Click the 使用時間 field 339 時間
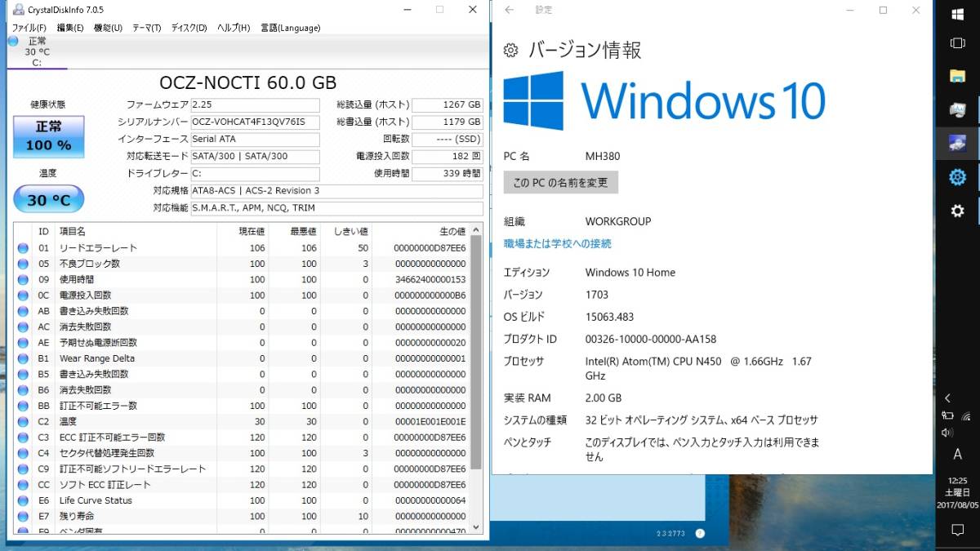Image resolution: width=980 pixels, height=551 pixels. (448, 174)
